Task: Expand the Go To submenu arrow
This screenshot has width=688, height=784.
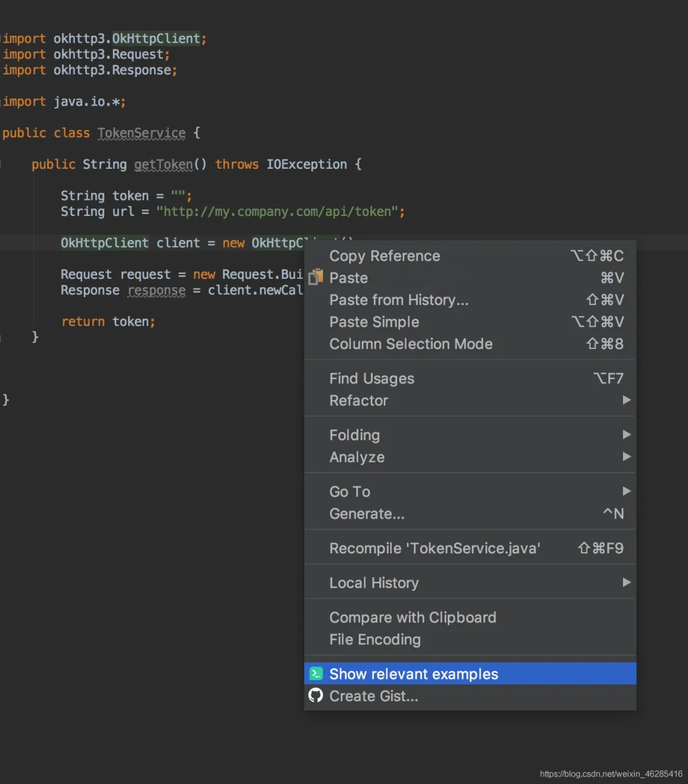Action: click(626, 491)
